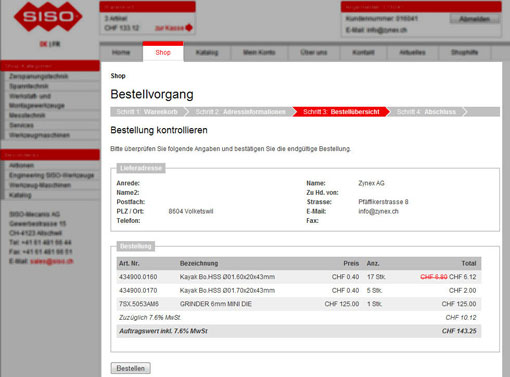Go to checkout via zur Kasse link
The width and height of the screenshot is (510, 377).
(x=169, y=28)
